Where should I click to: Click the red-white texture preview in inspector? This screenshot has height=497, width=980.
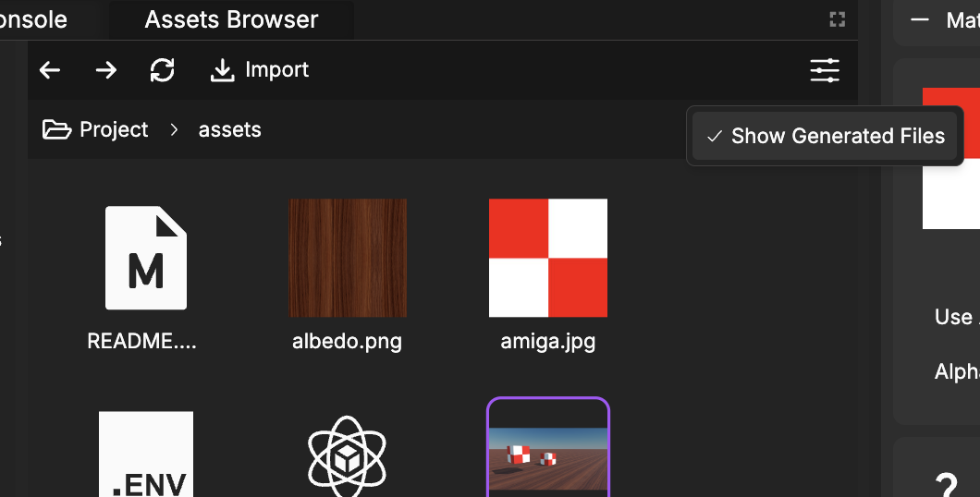point(951,159)
